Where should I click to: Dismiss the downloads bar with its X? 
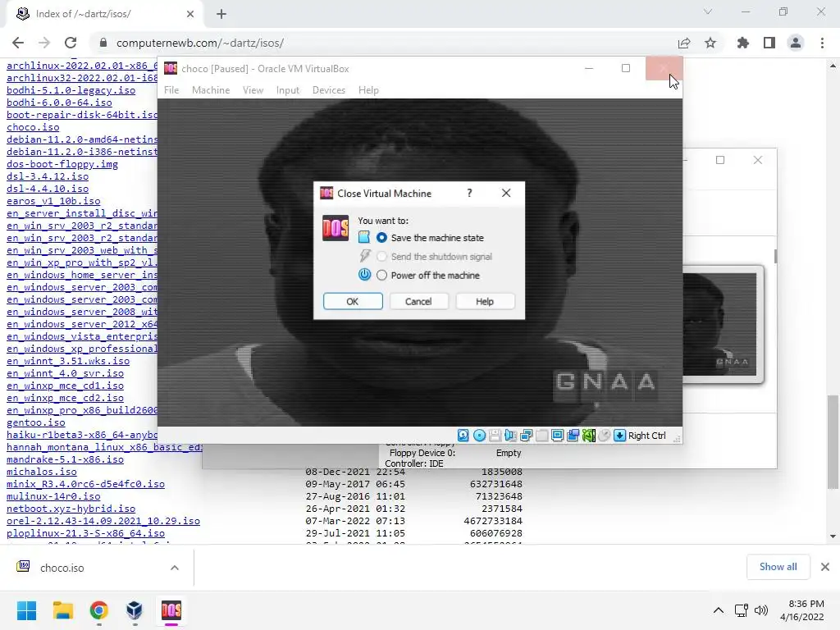point(825,567)
